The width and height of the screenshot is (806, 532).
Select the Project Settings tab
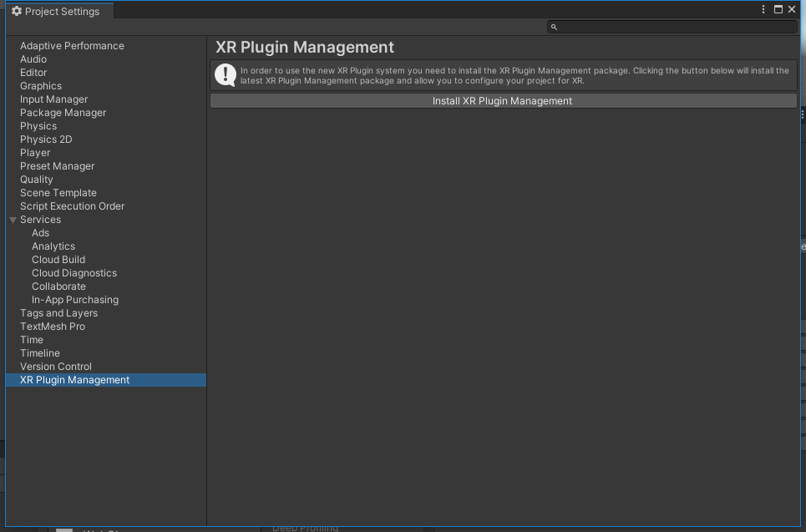59,11
